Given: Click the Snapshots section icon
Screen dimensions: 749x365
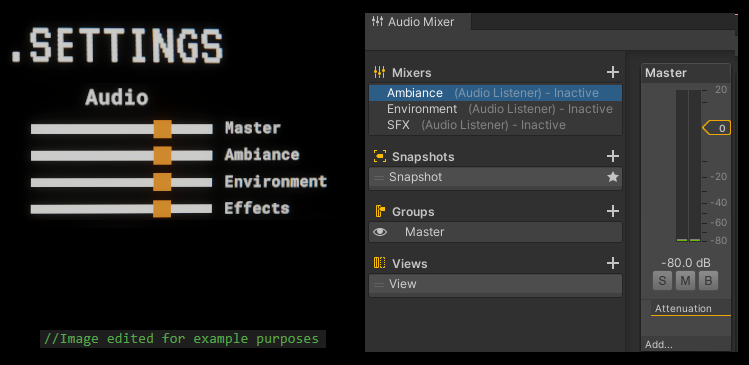Looking at the screenshot, I should 379,156.
